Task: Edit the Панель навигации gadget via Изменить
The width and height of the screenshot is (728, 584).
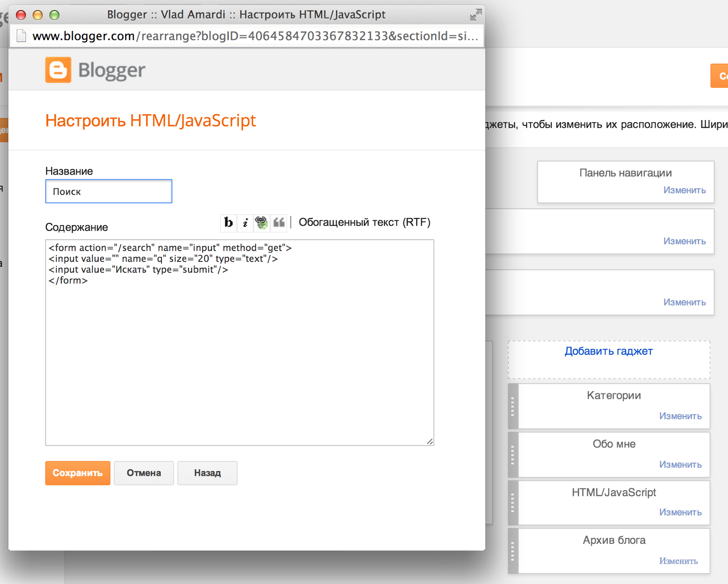Action: point(684,190)
